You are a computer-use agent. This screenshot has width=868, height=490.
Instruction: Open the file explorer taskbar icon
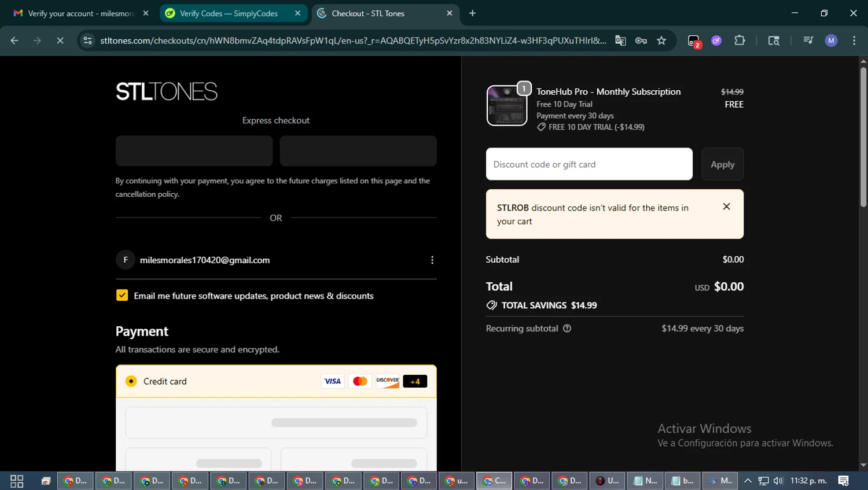[46, 481]
